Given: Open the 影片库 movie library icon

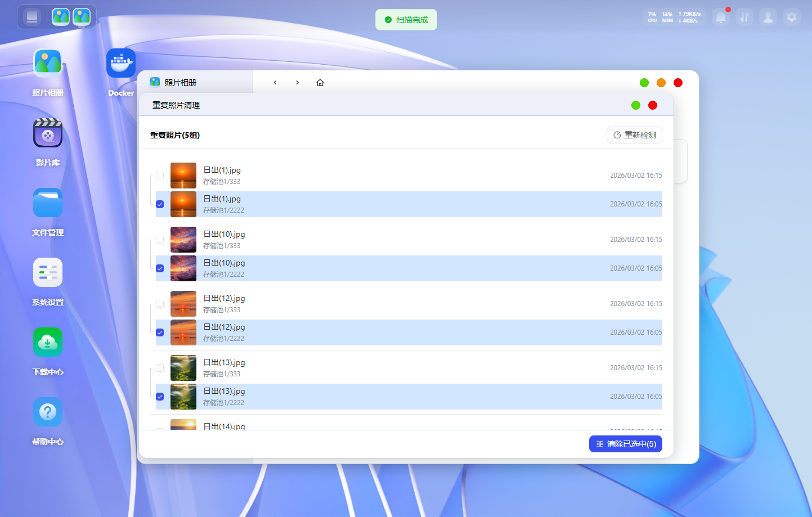Looking at the screenshot, I should [x=48, y=133].
